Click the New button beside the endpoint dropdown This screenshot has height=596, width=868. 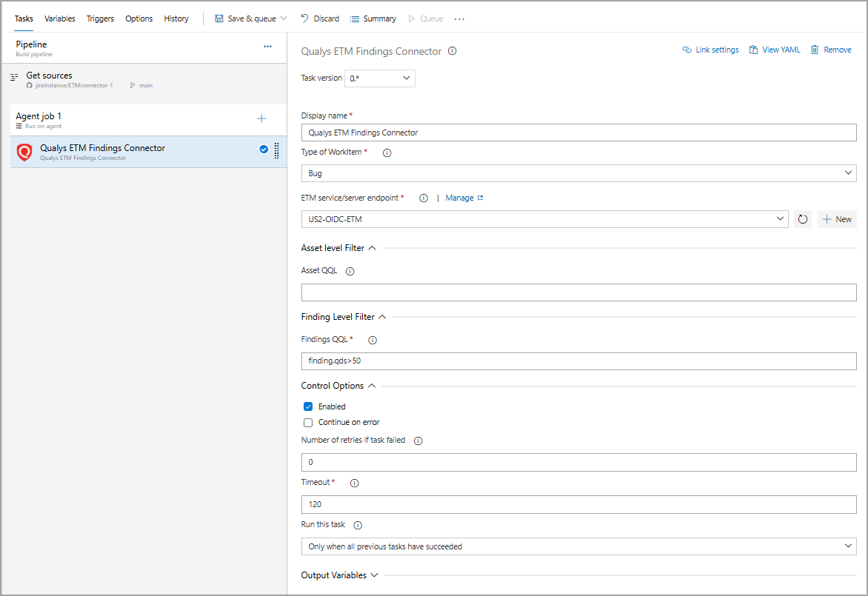pyautogui.click(x=837, y=218)
